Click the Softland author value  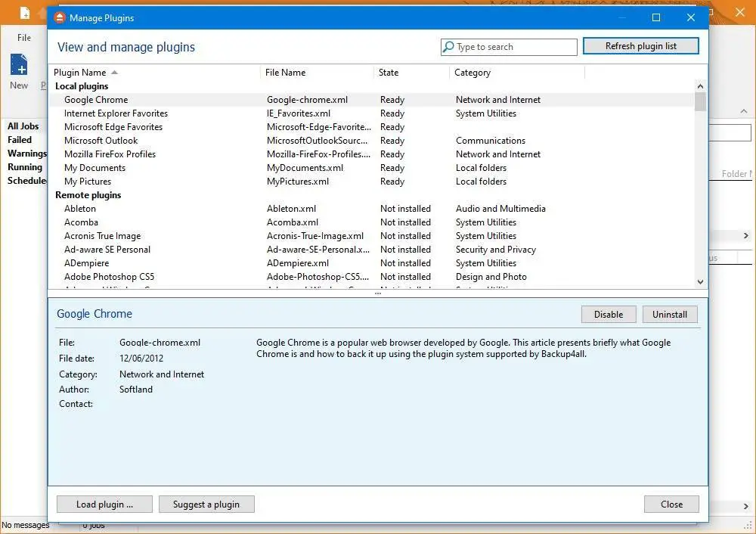coord(136,390)
